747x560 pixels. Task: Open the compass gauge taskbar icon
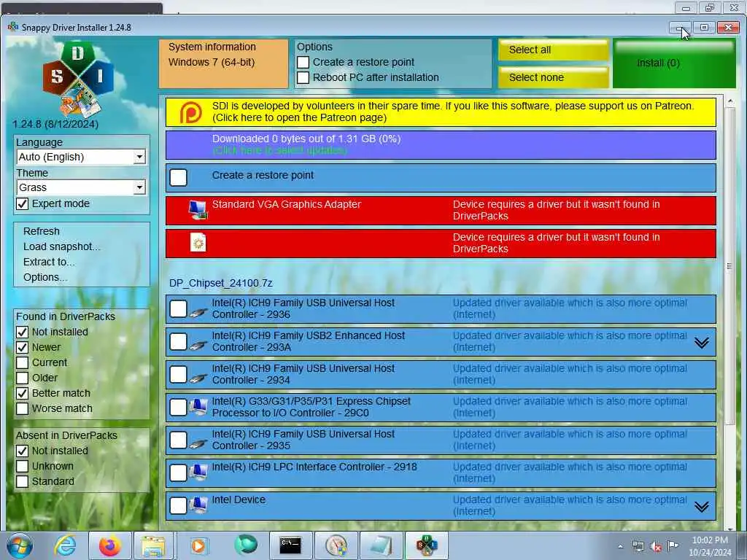(336, 545)
